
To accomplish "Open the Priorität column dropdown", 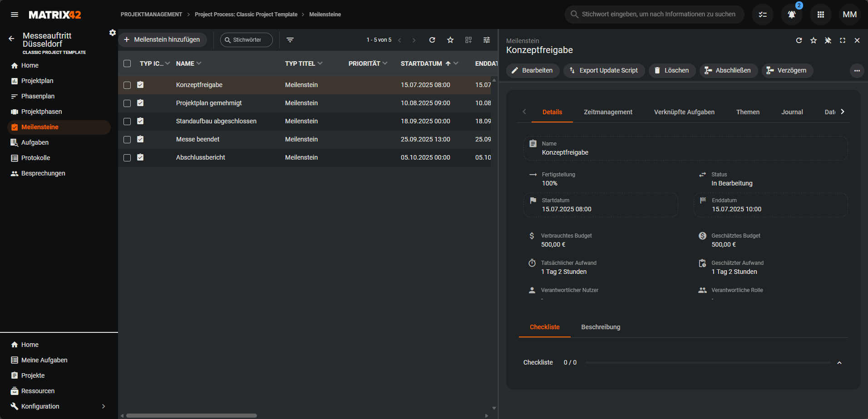I will click(x=385, y=63).
